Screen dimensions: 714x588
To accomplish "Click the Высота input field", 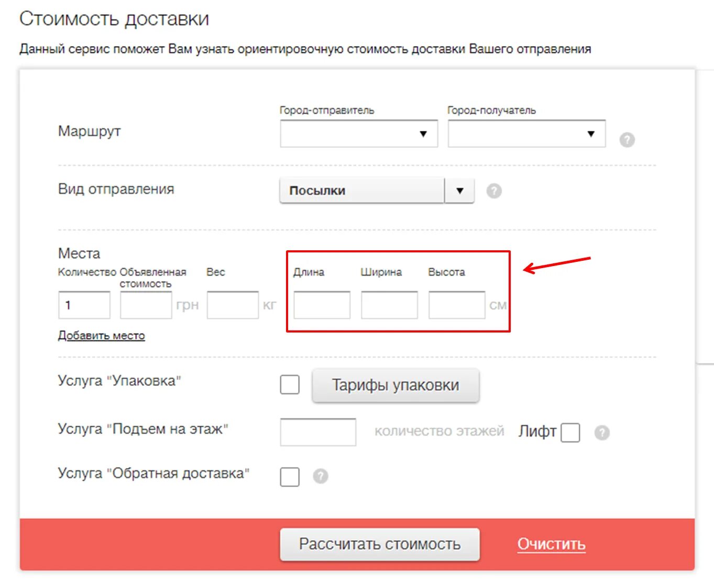I will pos(457,305).
